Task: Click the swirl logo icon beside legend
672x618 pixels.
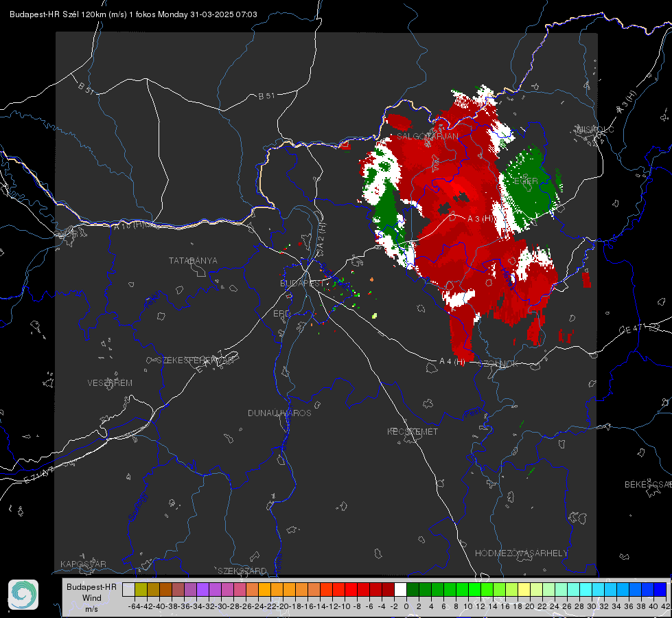Action: tap(23, 595)
